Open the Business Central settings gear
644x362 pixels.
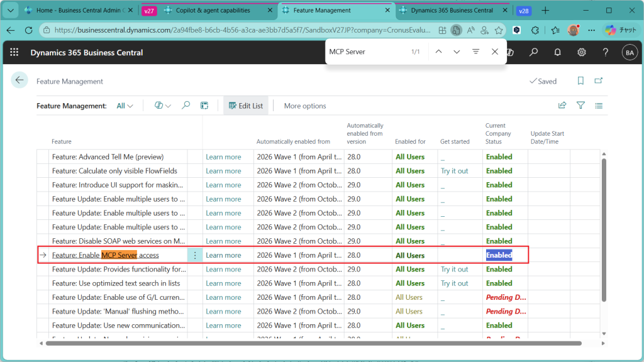coord(582,53)
